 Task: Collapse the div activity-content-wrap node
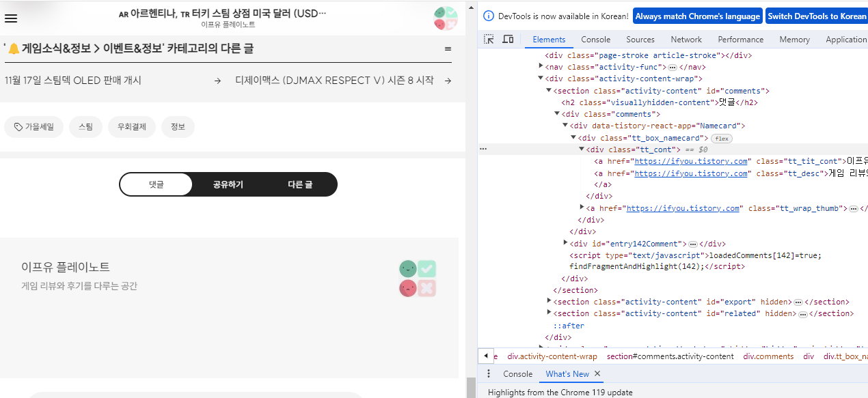(x=541, y=79)
